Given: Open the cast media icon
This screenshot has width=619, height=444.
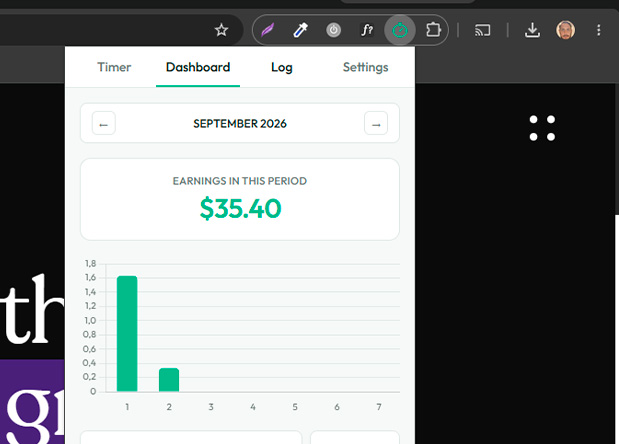Looking at the screenshot, I should [x=482, y=30].
